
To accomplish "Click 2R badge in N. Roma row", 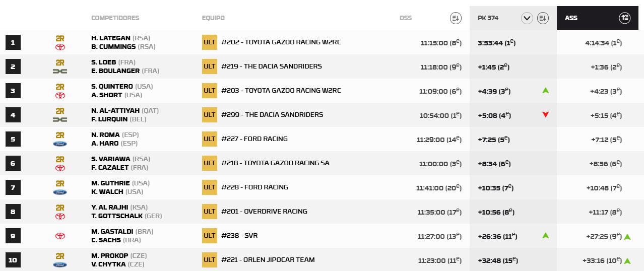I will click(x=60, y=135).
